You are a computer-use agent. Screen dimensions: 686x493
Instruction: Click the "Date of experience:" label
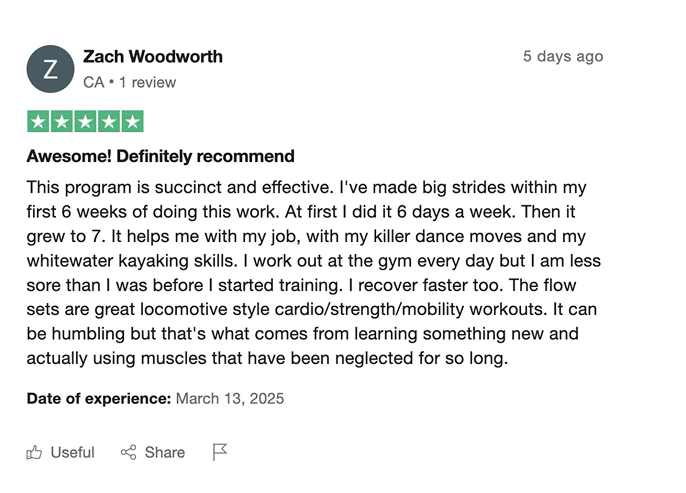pyautogui.click(x=99, y=398)
